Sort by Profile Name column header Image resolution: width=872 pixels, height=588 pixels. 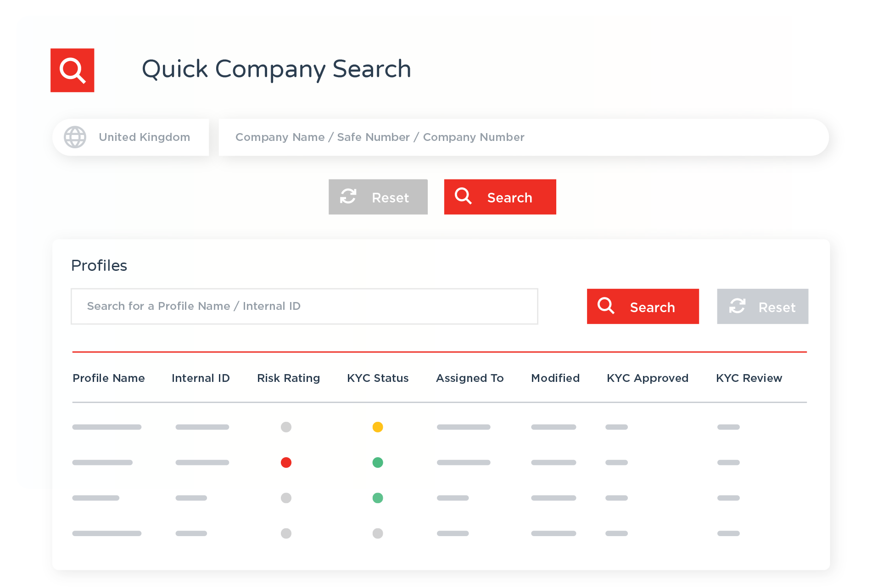point(109,378)
